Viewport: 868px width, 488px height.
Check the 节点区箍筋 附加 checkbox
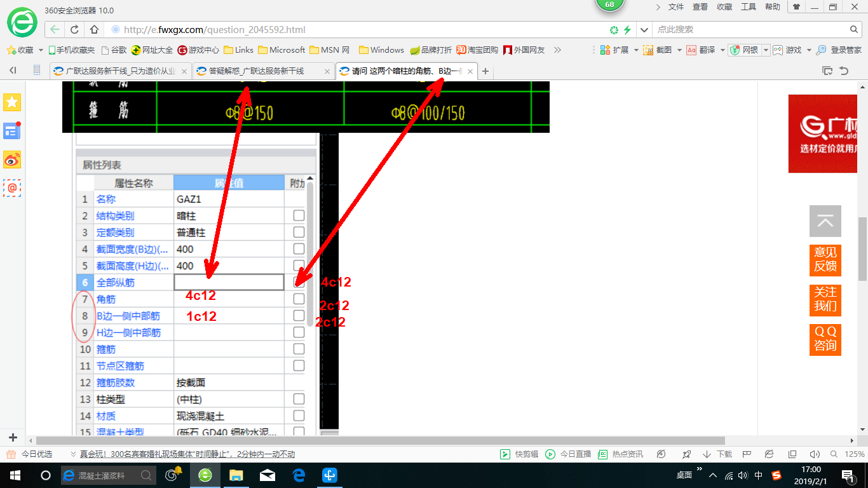coord(299,365)
